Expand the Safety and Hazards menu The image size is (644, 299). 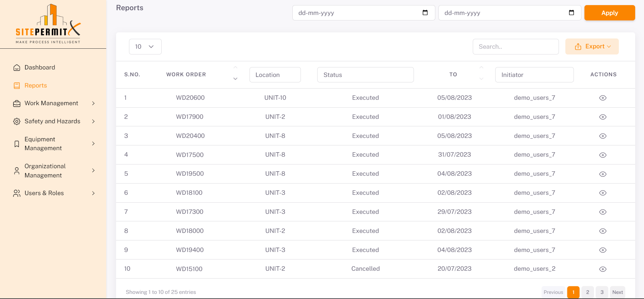click(x=53, y=121)
